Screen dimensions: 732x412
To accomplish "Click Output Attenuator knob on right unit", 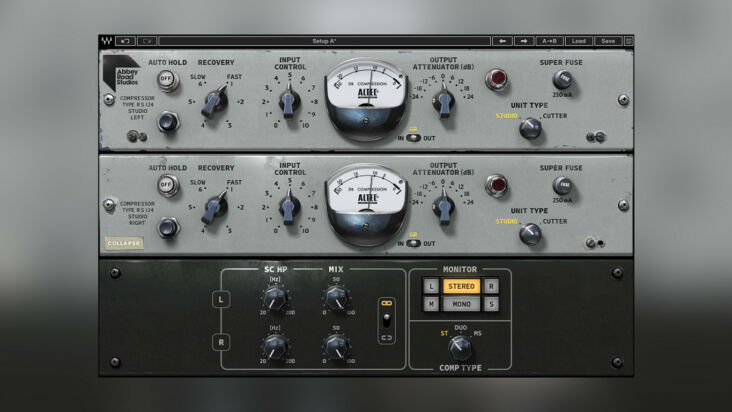I will click(x=443, y=207).
